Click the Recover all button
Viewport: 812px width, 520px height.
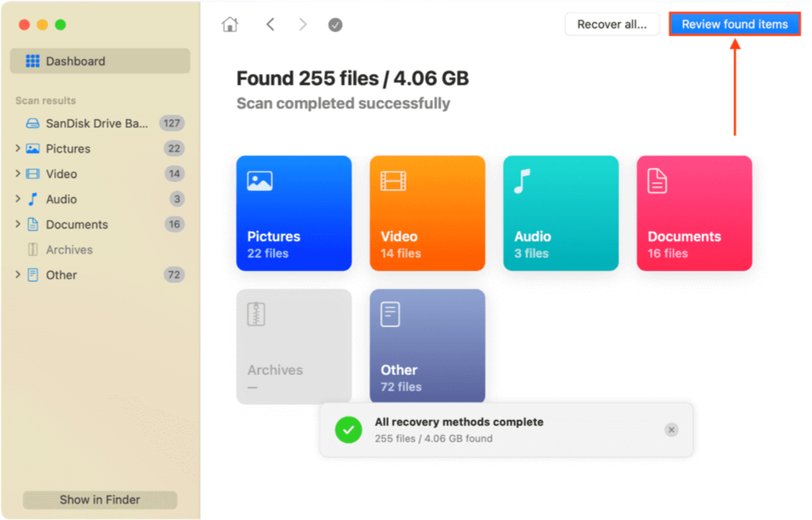coord(611,25)
